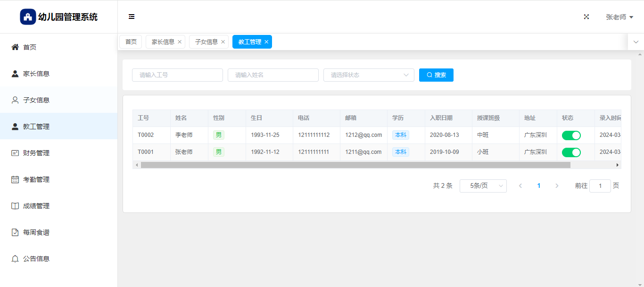Close the 家长信息 tab with its X
The image size is (644, 287).
(x=180, y=42)
